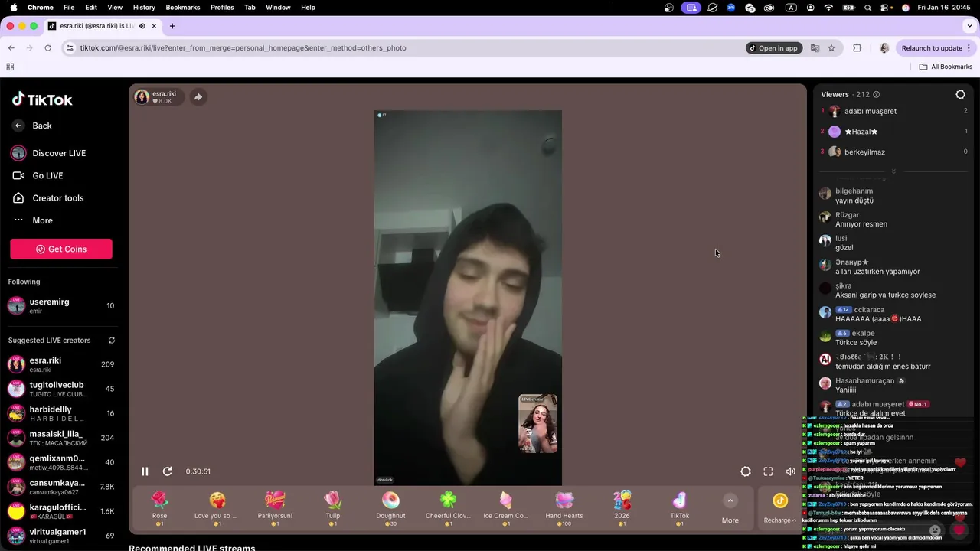Viewport: 980px width, 551px height.
Task: Open a new Chrome tab
Action: (172, 26)
